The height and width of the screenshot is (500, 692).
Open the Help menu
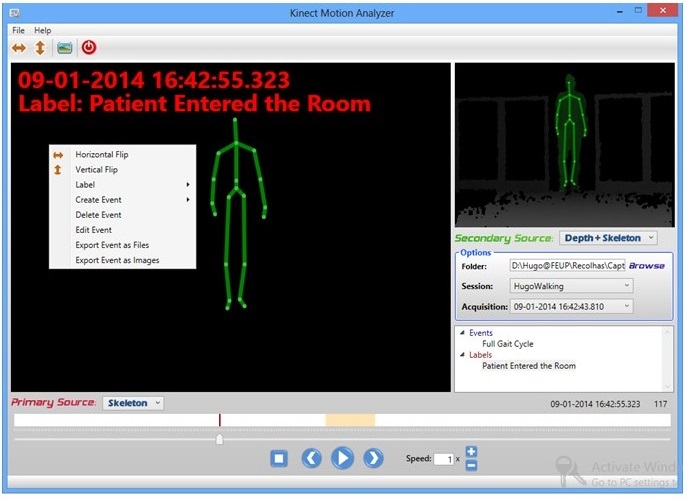click(43, 30)
